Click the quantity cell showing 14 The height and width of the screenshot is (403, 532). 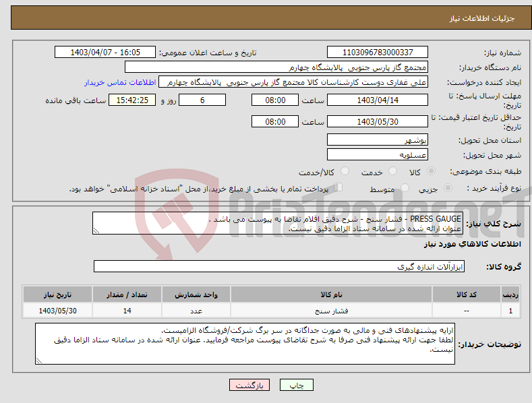(x=127, y=311)
